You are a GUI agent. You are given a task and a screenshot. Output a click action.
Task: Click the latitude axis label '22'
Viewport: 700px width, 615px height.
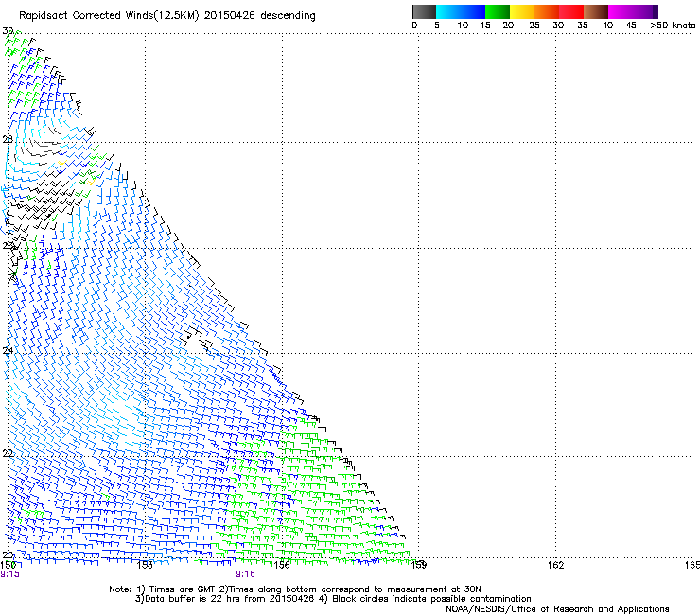8,453
